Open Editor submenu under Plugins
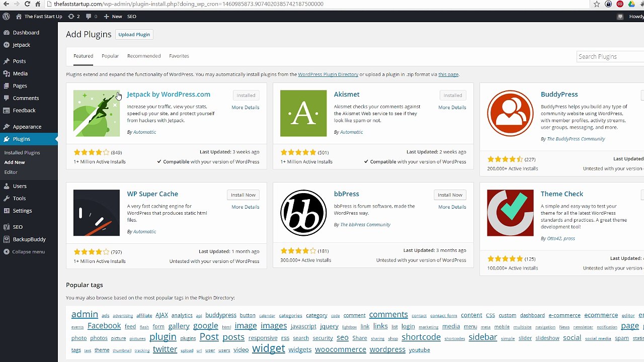 (x=11, y=172)
